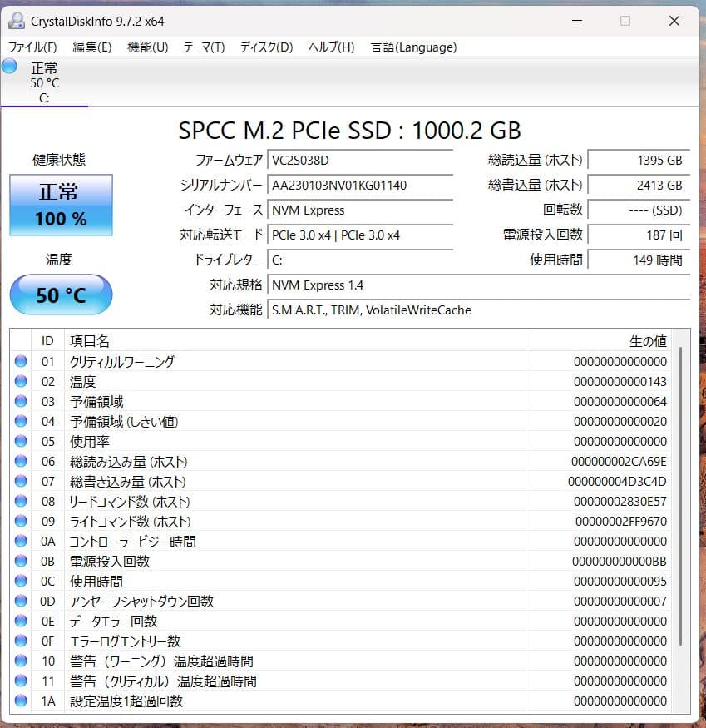The image size is (706, 728).
Task: Open the ディスク(D) menu
Action: 264,47
